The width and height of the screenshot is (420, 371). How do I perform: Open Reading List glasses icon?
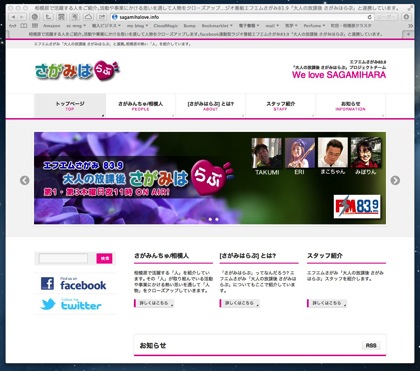point(13,26)
